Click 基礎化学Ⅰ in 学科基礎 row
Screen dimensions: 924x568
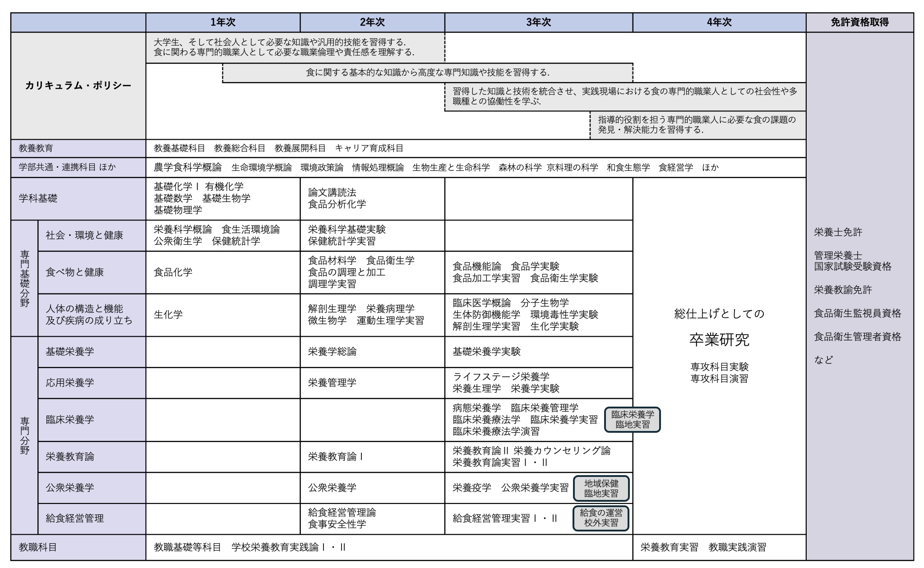coord(176,187)
